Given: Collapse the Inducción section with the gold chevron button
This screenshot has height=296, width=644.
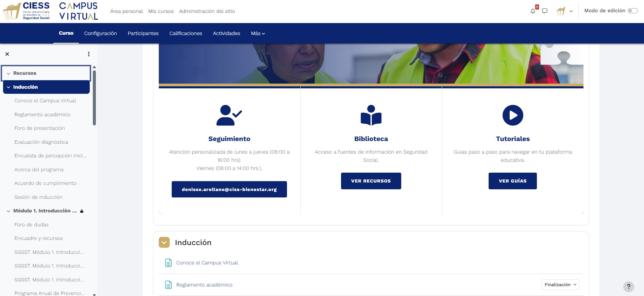Looking at the screenshot, I should (164, 242).
